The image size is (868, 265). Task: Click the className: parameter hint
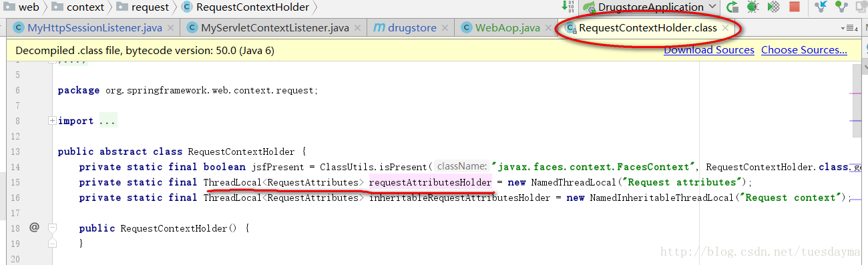click(462, 167)
